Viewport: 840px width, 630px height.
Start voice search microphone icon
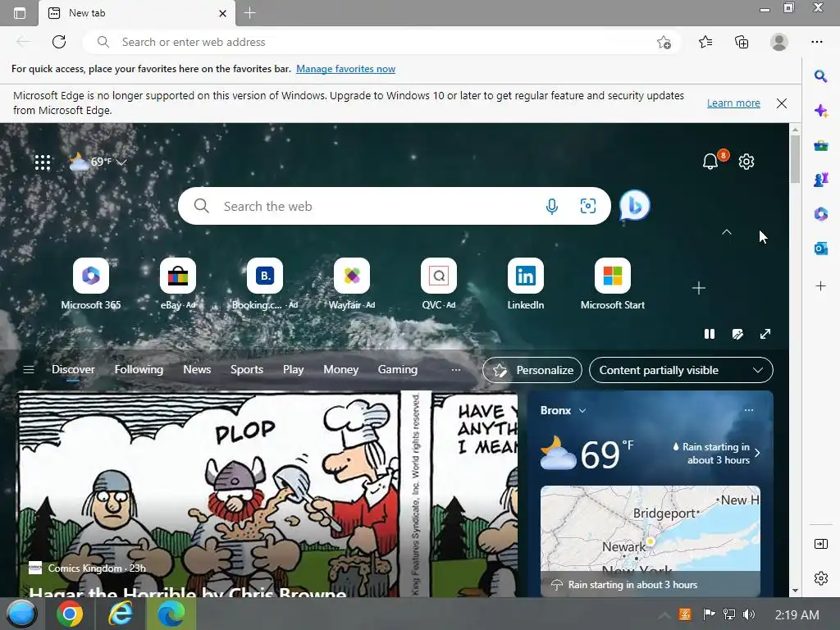pyautogui.click(x=552, y=206)
